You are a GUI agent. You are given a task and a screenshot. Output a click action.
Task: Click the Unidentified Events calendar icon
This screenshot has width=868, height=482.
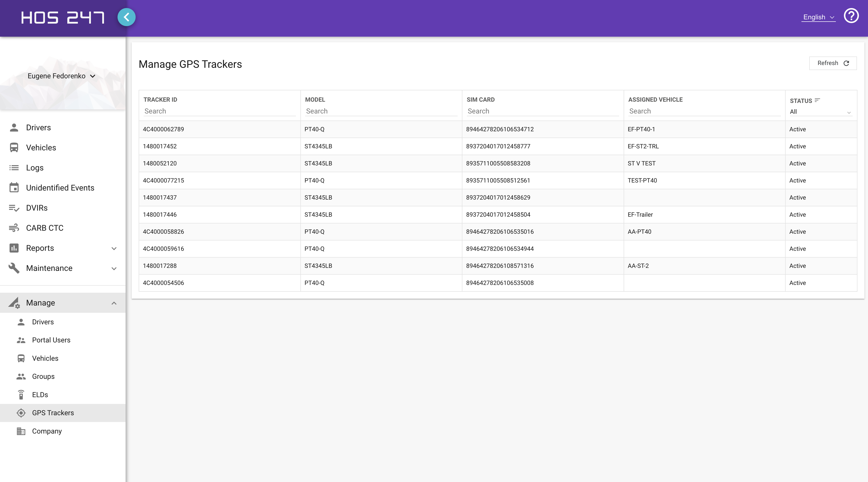(x=14, y=188)
